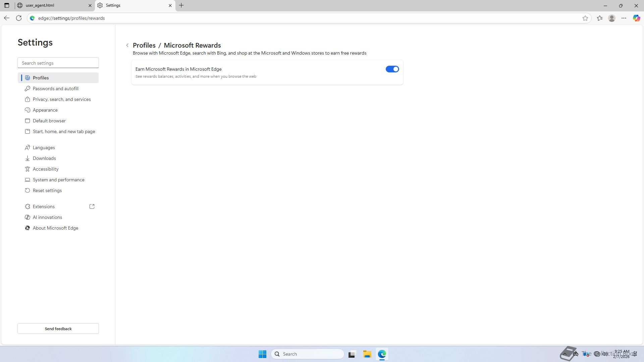Open Extensions external link icon
644x362 pixels.
[92, 206]
